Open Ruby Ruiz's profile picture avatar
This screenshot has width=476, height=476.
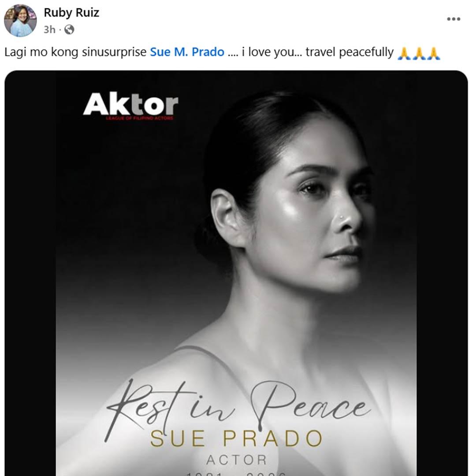click(x=20, y=21)
